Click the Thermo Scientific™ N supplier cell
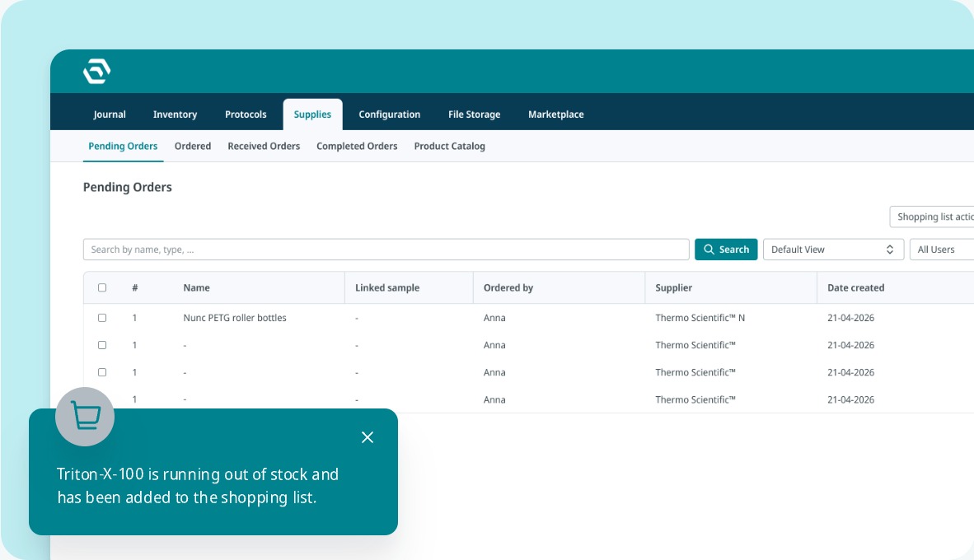 tap(700, 318)
